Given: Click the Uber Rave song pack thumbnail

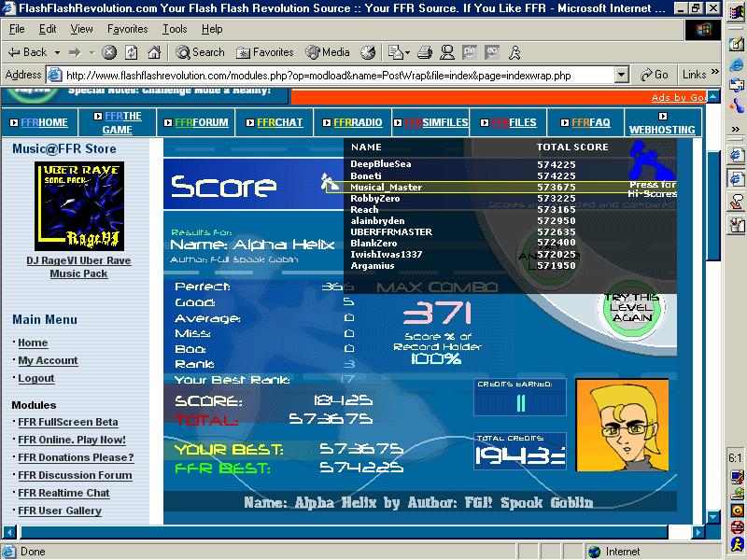Looking at the screenshot, I should click(x=79, y=206).
